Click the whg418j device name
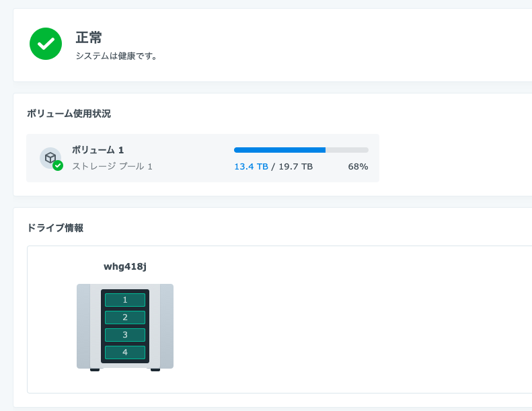The height and width of the screenshot is (411, 532). 125,267
